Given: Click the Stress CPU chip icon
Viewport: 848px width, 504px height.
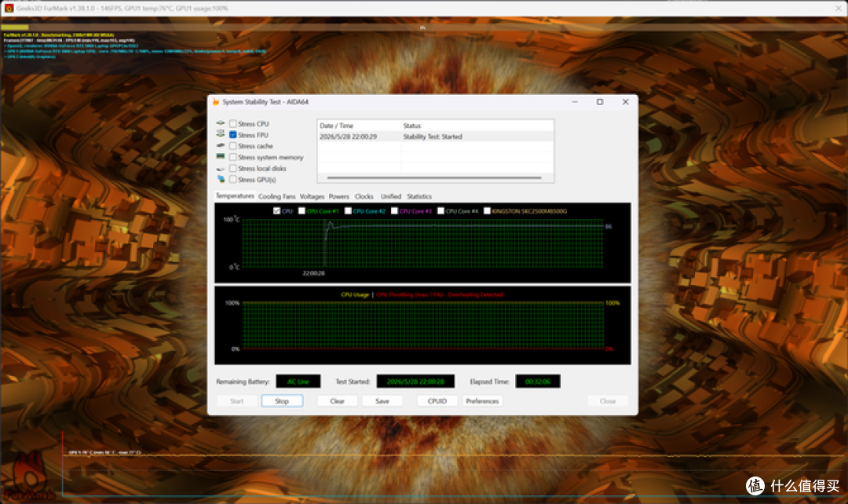Looking at the screenshot, I should click(x=221, y=124).
